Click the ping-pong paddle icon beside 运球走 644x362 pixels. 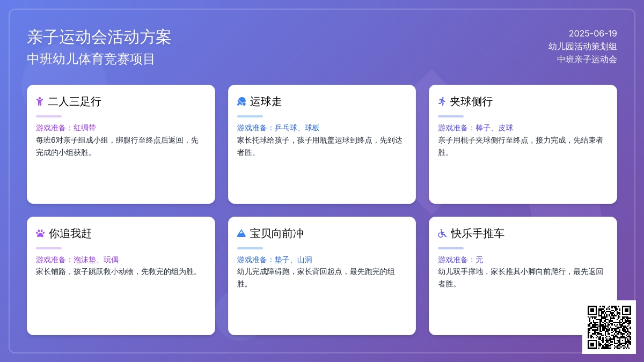click(x=241, y=101)
